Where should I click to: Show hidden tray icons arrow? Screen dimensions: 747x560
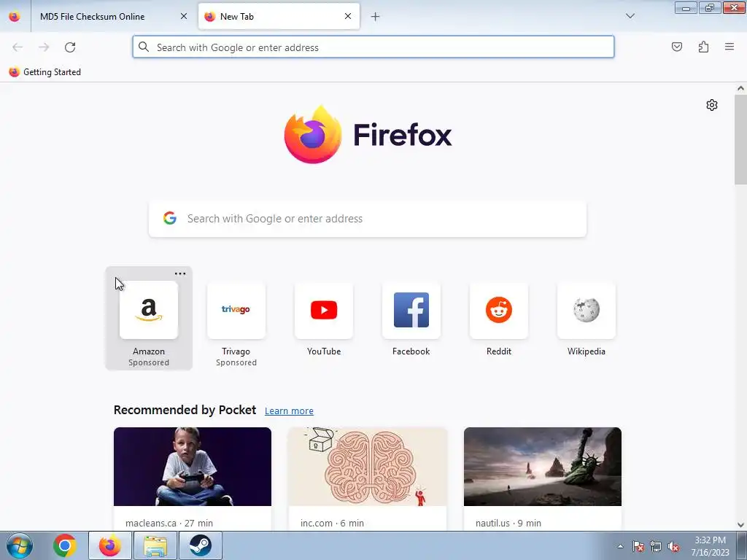(620, 546)
